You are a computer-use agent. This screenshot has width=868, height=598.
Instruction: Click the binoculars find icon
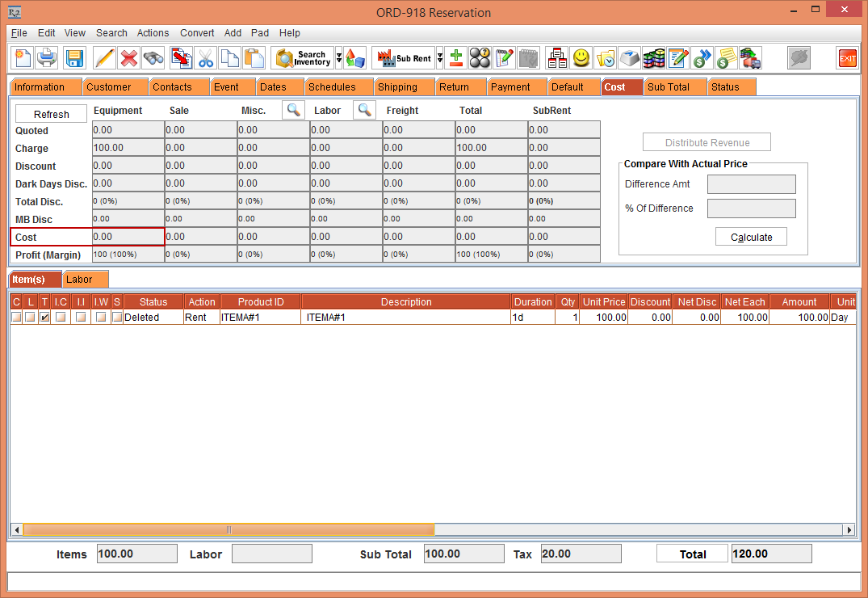(153, 58)
